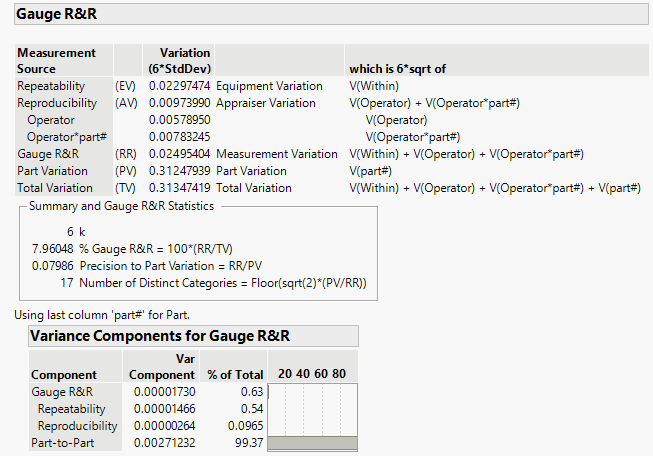Viewport: 653px width, 456px height.
Task: Click the Reproducibility variation value 0.00973990
Action: [x=180, y=103]
